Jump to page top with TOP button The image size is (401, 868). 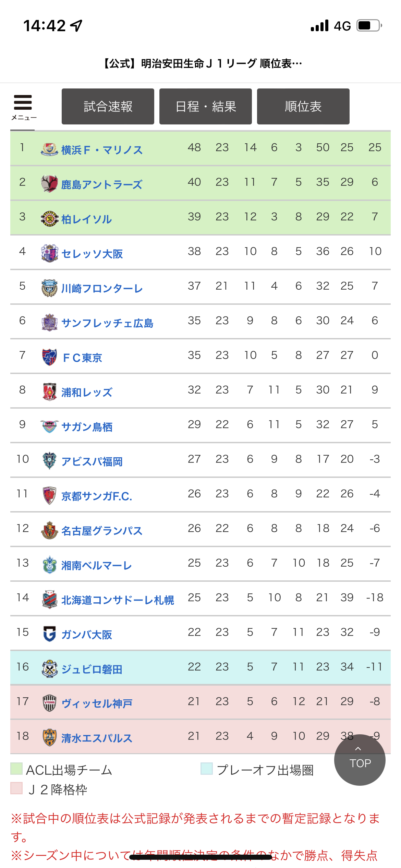click(360, 760)
